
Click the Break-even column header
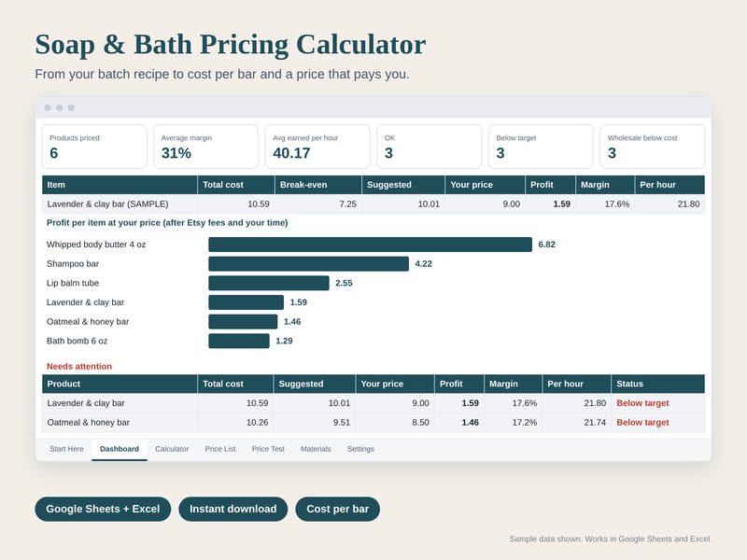pos(317,185)
